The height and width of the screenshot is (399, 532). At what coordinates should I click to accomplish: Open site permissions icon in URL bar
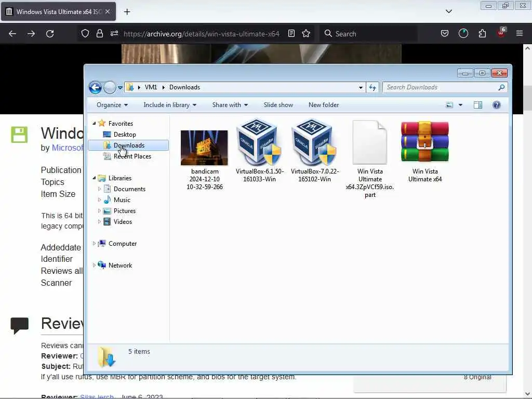(x=114, y=33)
